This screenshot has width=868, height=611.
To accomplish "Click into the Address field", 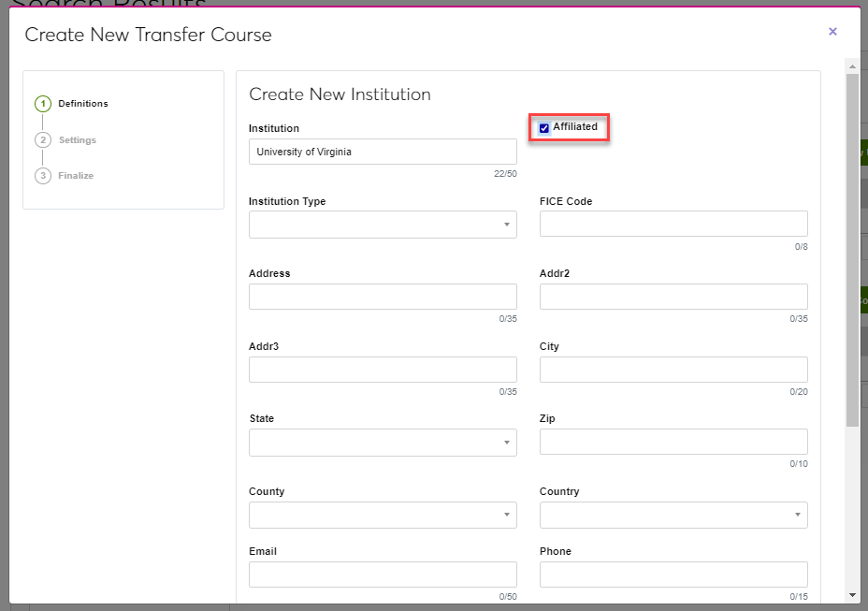I will pyautogui.click(x=383, y=297).
